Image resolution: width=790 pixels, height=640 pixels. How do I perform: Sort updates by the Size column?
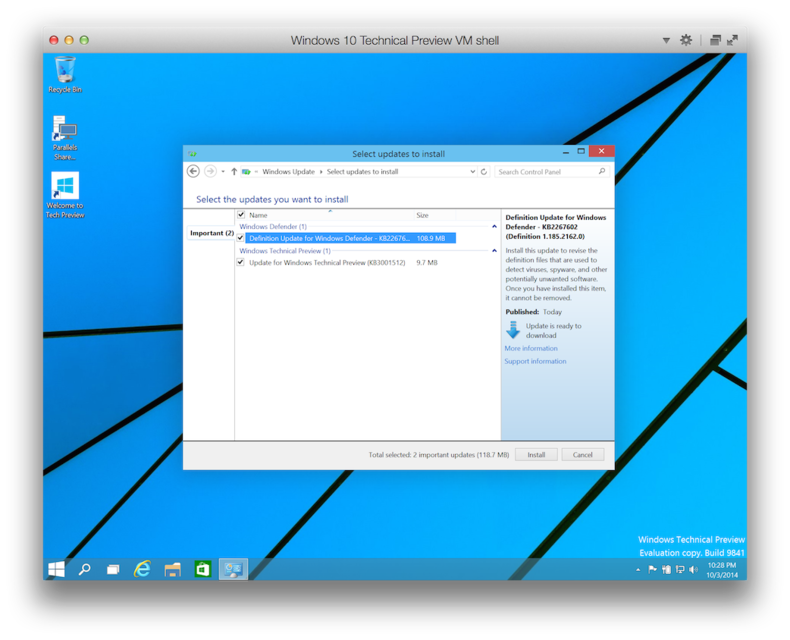[x=422, y=215]
